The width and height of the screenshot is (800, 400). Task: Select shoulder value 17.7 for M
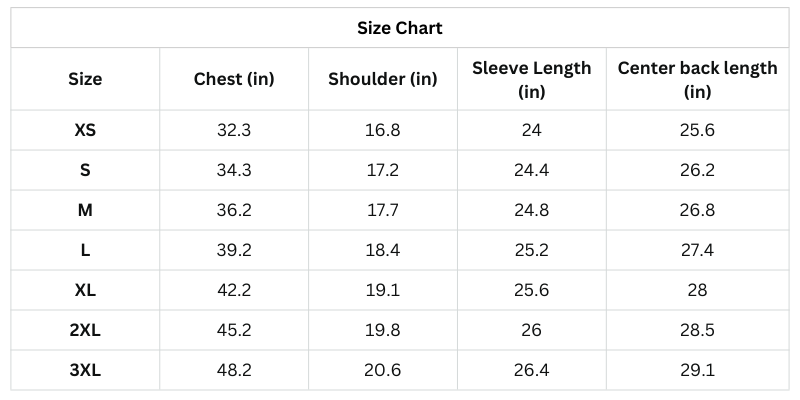[383, 210]
